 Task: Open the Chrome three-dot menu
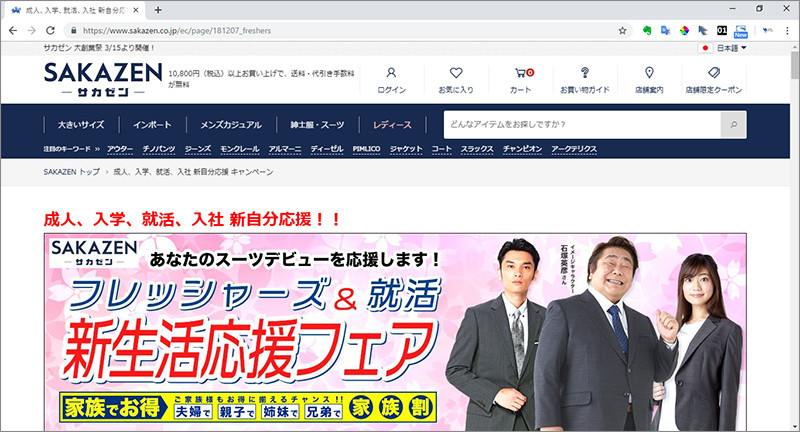(x=787, y=31)
